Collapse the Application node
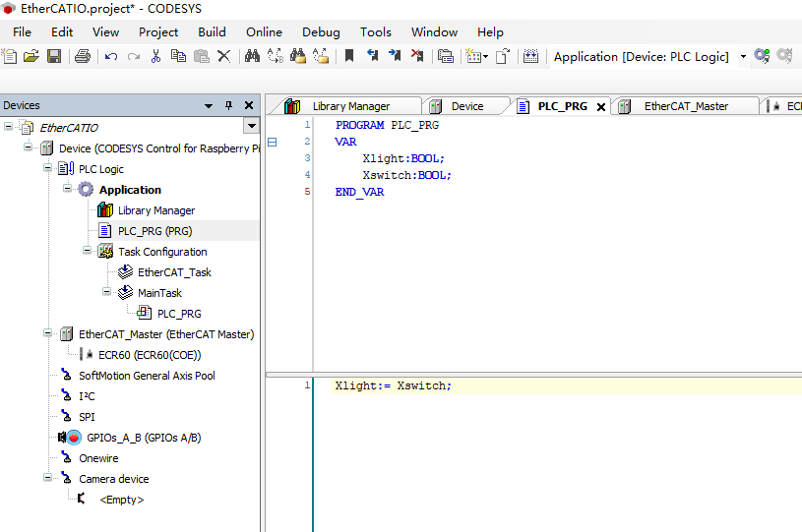Image resolution: width=802 pixels, height=532 pixels. point(67,188)
